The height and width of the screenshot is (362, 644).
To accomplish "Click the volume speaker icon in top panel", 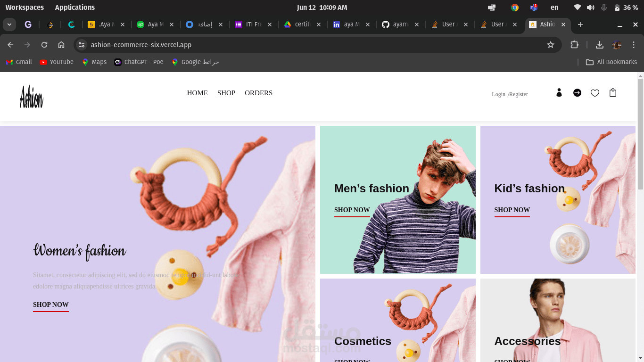I will (591, 8).
